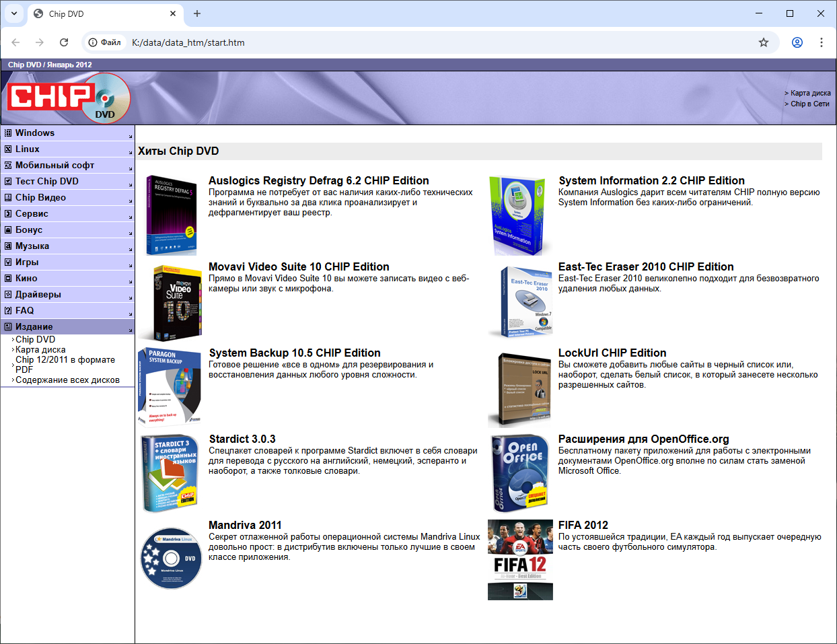
Task: Open the browser three-dot menu
Action: (x=822, y=42)
